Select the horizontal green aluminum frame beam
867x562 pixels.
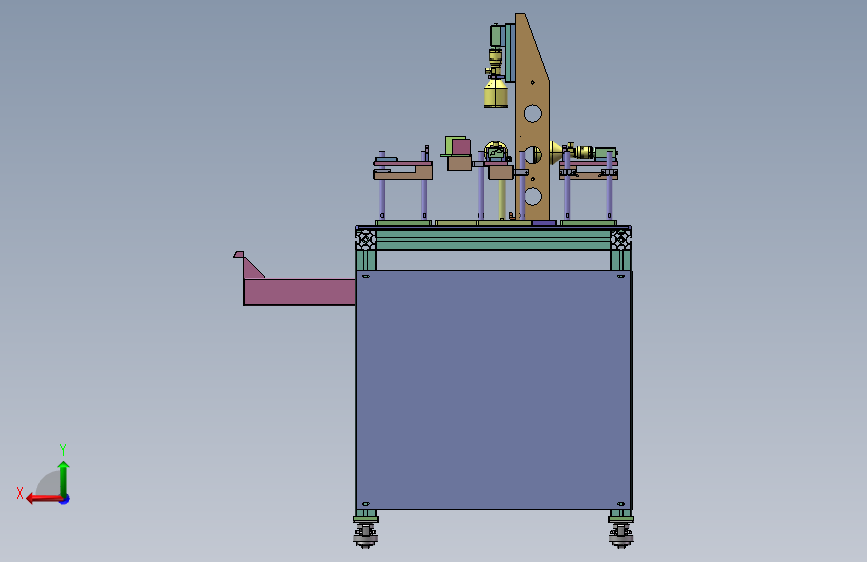click(494, 240)
